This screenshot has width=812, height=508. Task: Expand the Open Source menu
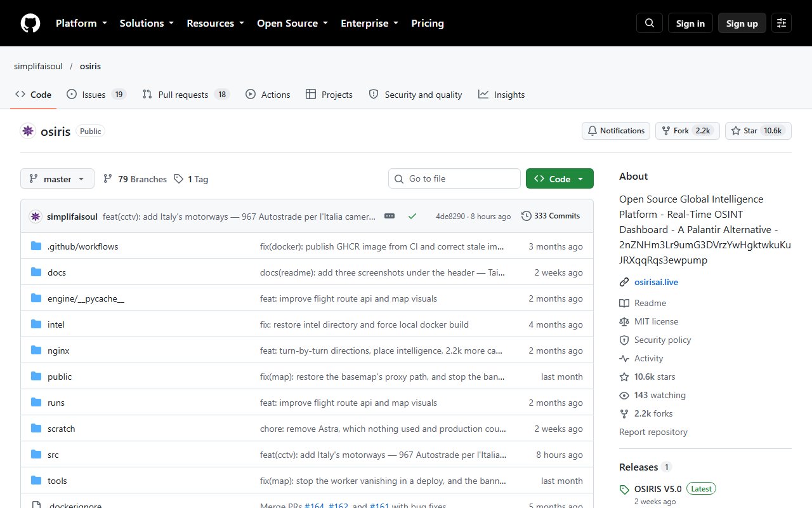point(292,23)
